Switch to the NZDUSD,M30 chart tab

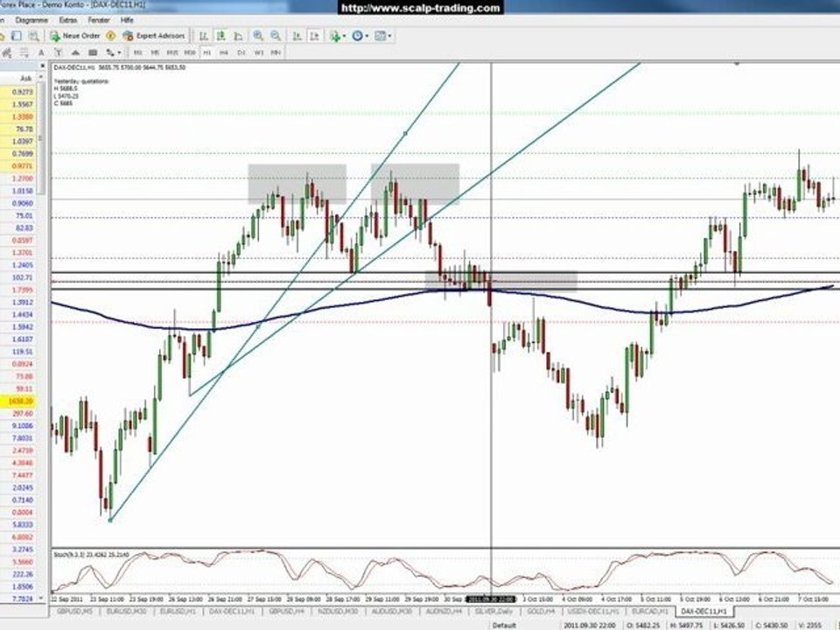point(339,612)
